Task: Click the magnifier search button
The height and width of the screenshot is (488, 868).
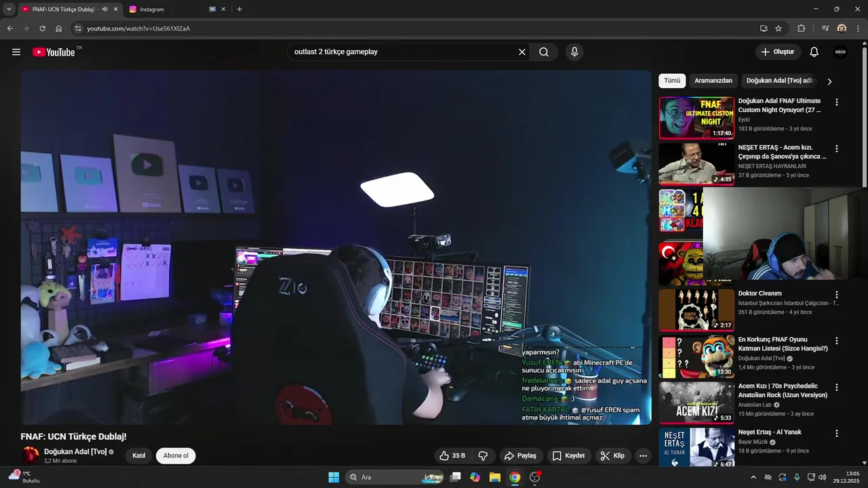Action: [x=544, y=52]
